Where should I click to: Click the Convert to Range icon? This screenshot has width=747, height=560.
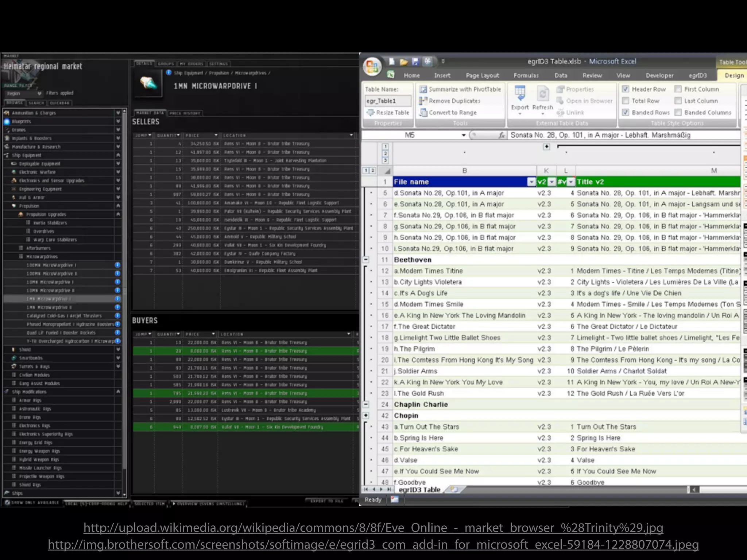[423, 113]
